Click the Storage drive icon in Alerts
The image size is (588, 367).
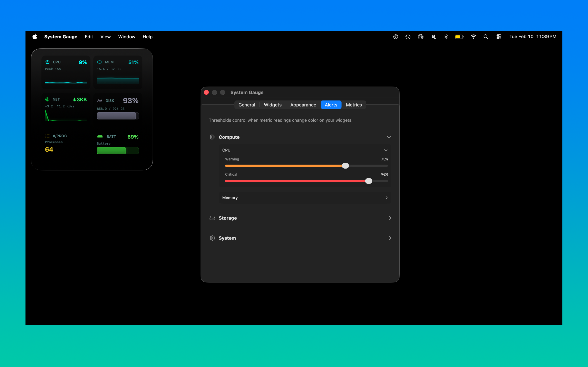coord(212,218)
